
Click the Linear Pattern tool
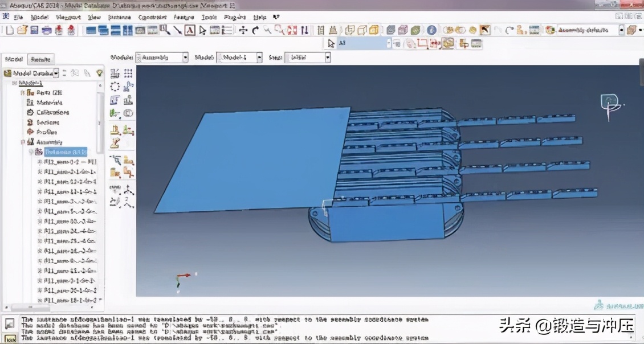tap(128, 73)
